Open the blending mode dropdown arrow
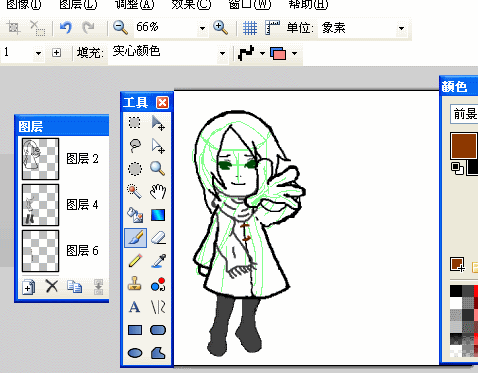Screen dimensions: 478x373 [294, 53]
